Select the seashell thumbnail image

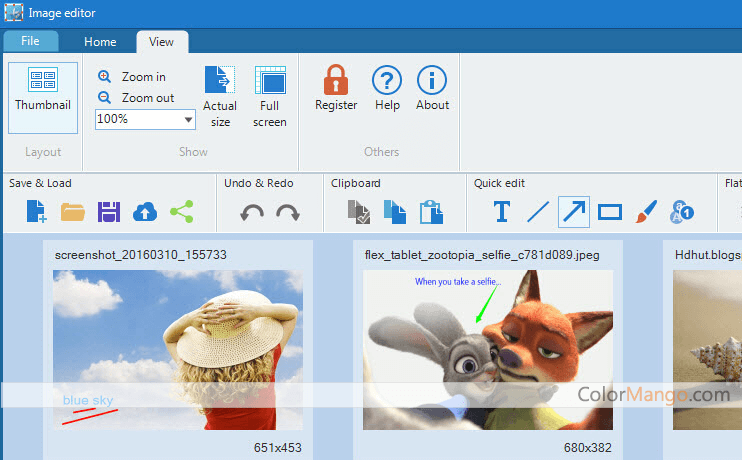[x=707, y=350]
